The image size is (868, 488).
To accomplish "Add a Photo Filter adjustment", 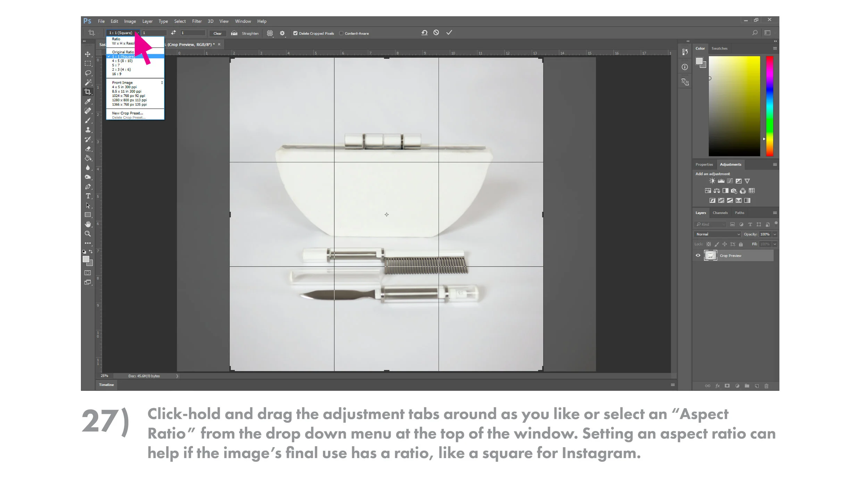I will (x=734, y=191).
